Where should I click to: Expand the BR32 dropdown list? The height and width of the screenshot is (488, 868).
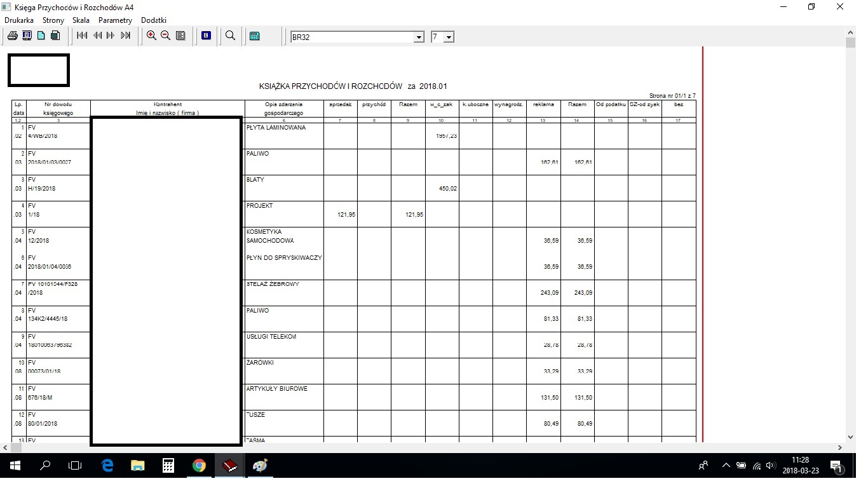(x=419, y=37)
